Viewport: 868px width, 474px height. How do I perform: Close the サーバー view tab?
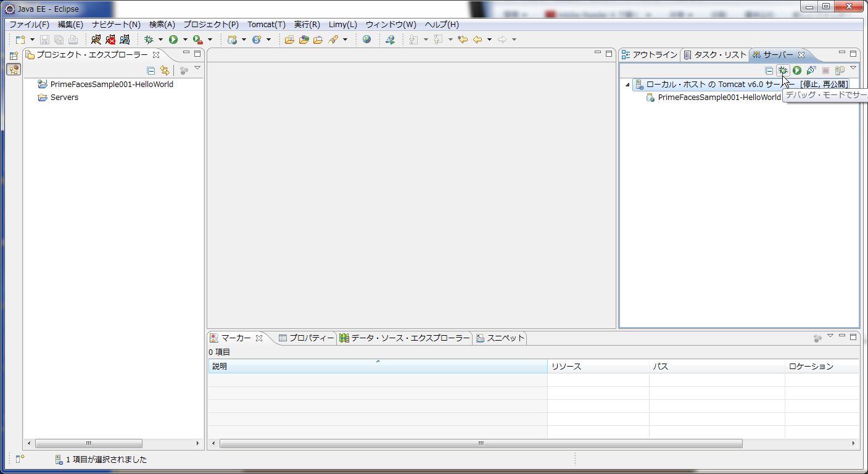(801, 55)
